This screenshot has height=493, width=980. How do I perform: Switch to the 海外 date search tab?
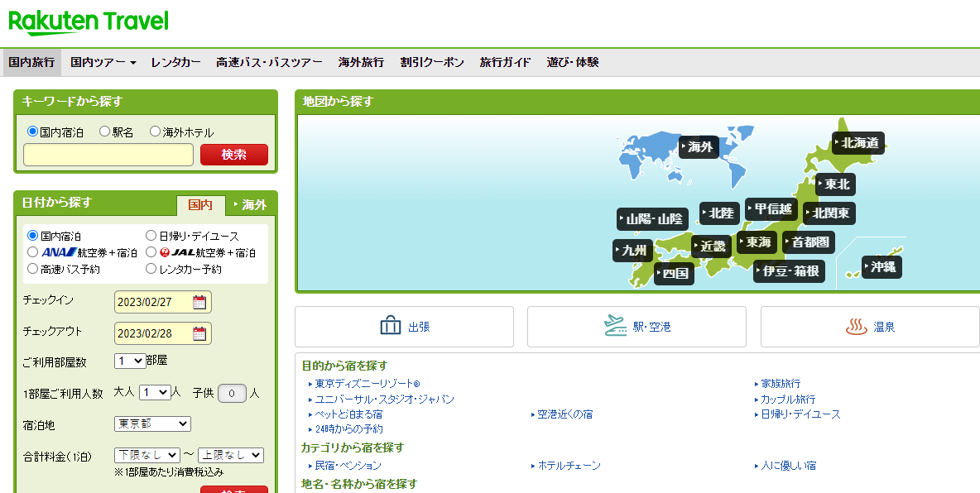[252, 204]
